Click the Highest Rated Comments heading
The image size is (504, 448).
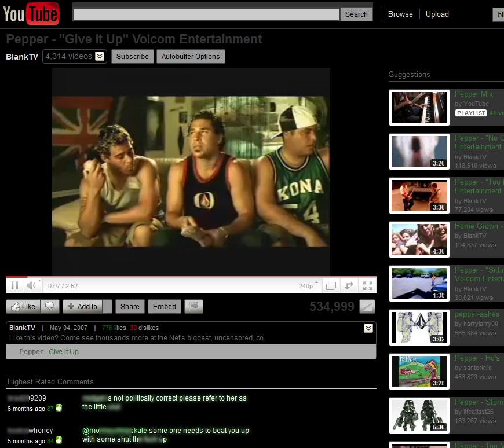point(50,381)
